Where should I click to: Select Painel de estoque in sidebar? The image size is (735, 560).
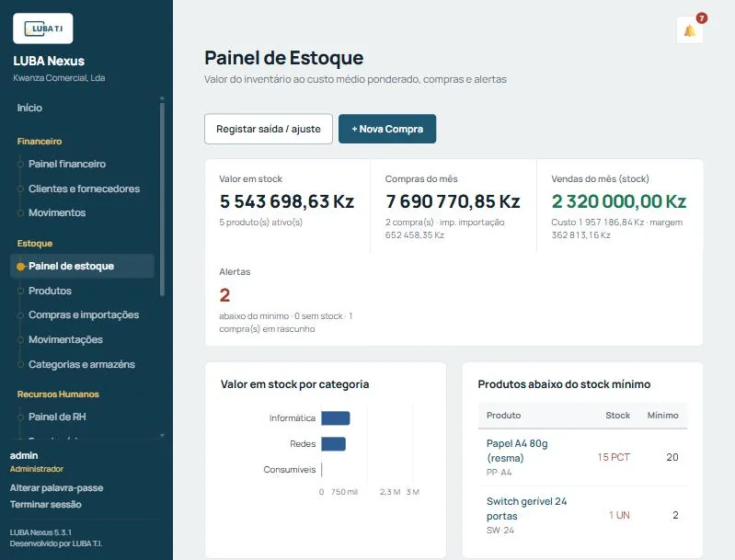[x=82, y=266]
